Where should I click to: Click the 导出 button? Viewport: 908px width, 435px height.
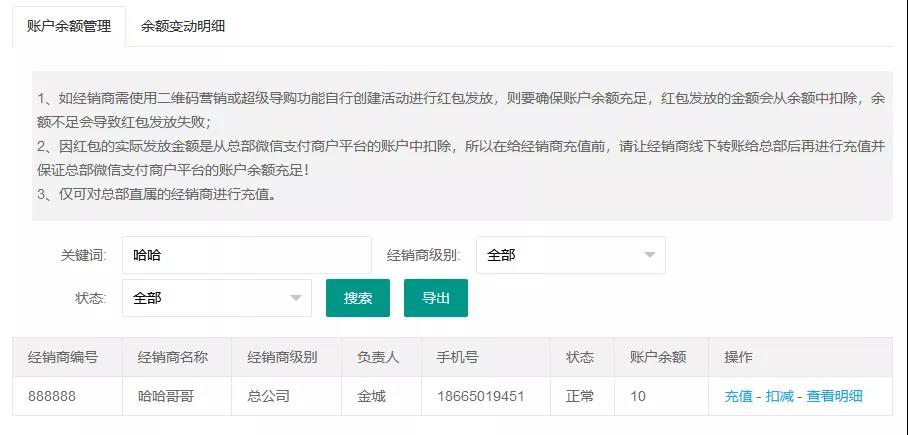tap(435, 298)
